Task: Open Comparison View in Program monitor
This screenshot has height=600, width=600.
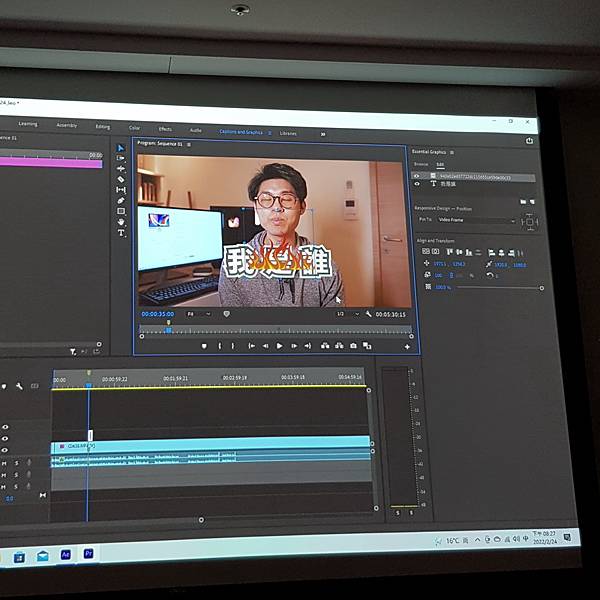Action: (x=367, y=346)
